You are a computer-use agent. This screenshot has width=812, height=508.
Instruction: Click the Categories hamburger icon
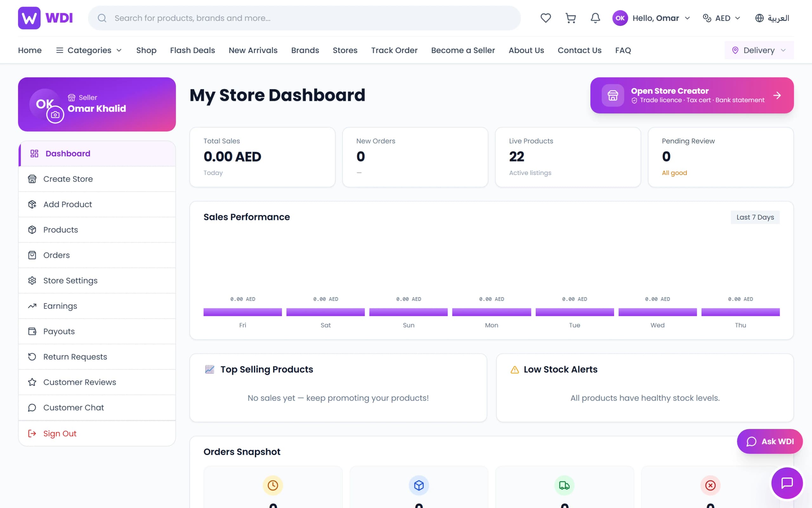click(59, 50)
